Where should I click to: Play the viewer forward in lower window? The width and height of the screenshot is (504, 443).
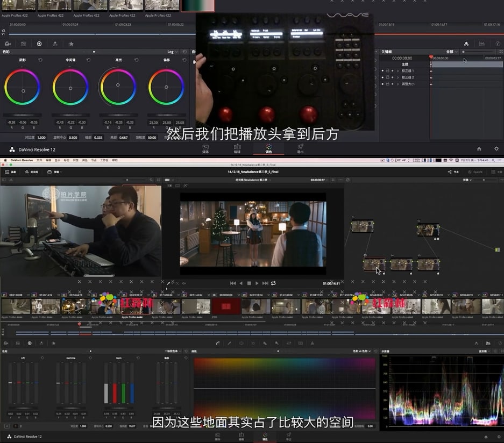(257, 283)
